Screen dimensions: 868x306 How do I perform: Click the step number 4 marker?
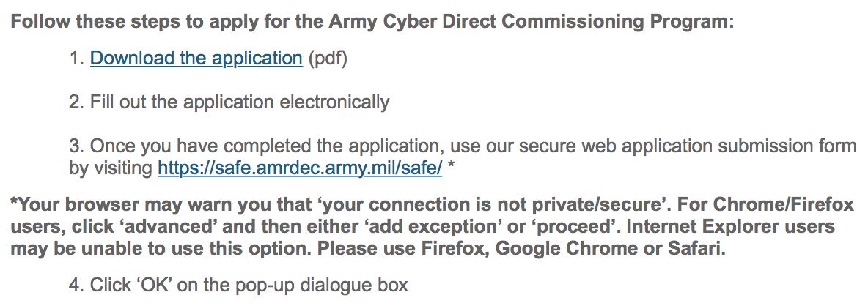pos(76,285)
